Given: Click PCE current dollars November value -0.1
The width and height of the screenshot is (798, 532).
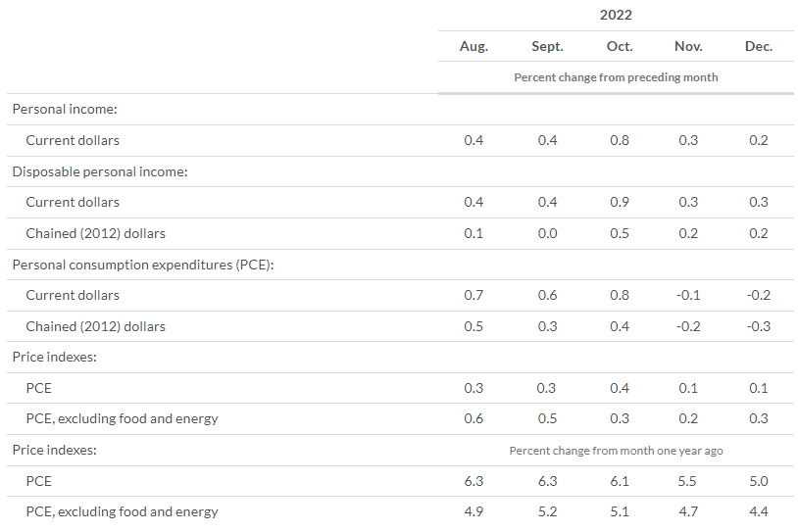Looking at the screenshot, I should point(686,295).
